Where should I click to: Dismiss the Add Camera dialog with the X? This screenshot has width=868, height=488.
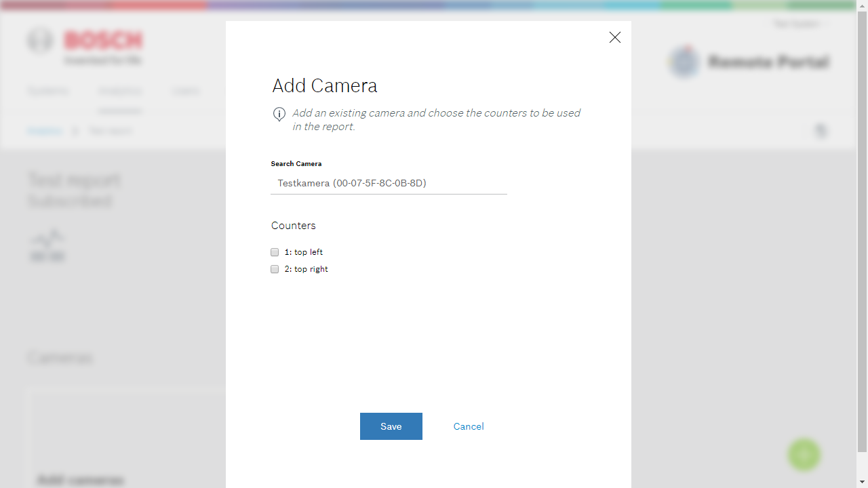pyautogui.click(x=614, y=37)
